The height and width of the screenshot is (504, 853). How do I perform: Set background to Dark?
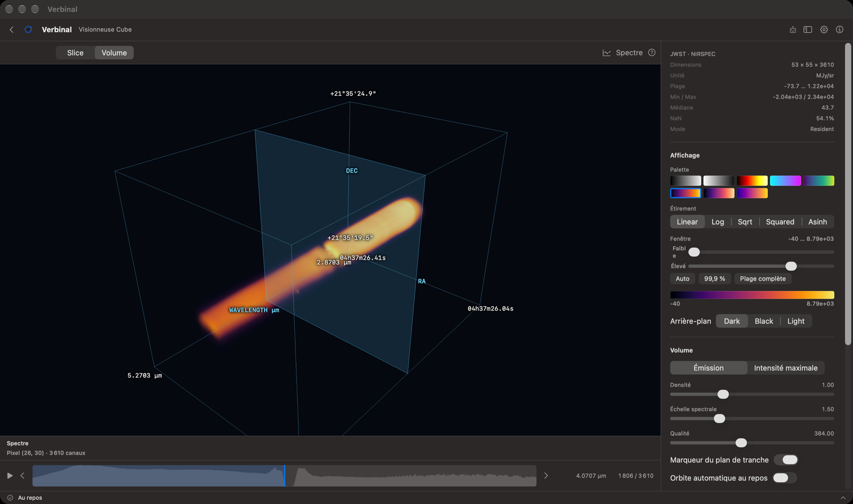point(732,321)
